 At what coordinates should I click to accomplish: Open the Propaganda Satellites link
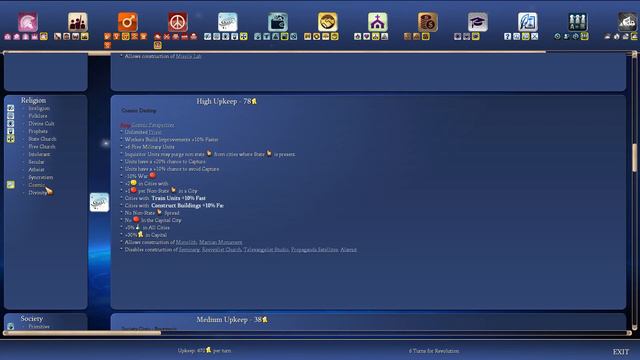click(315, 250)
